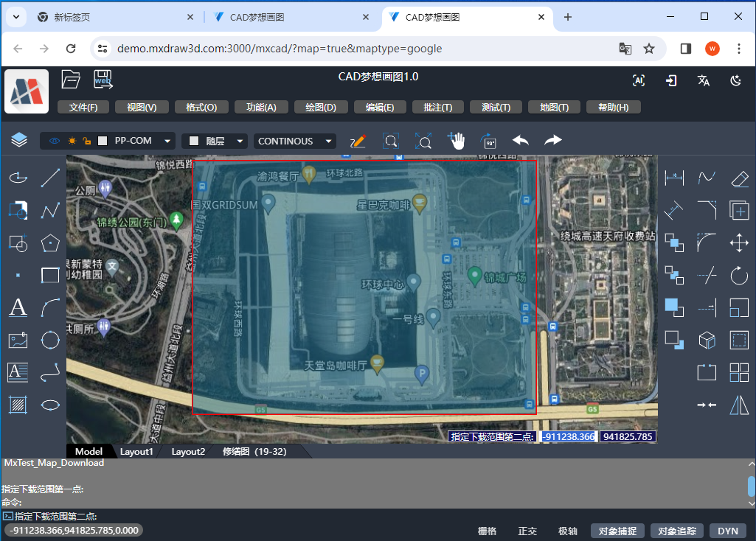
Task: Click the save to web icon
Action: 103,80
